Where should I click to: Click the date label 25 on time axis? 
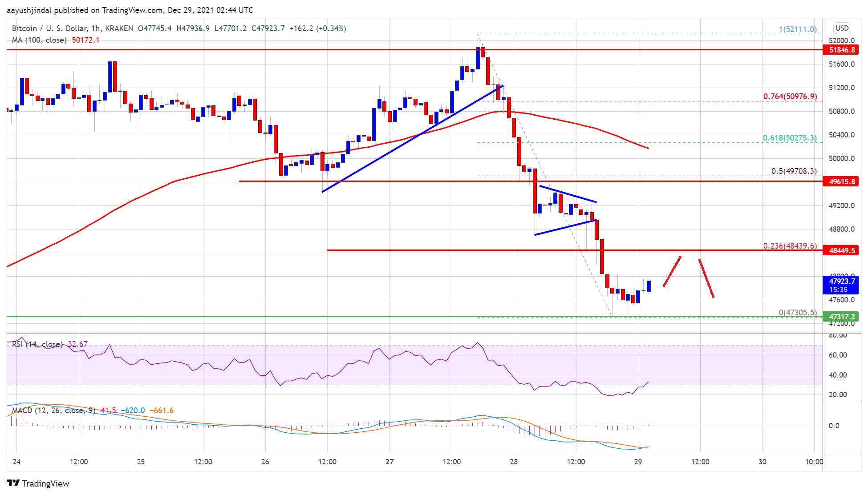pos(141,462)
